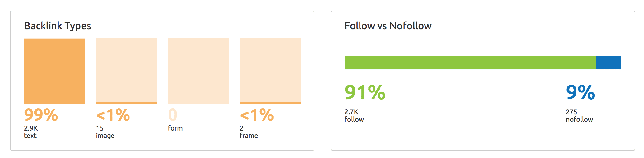644x158 pixels.
Task: Select the frame backlinks bar
Action: (270, 71)
